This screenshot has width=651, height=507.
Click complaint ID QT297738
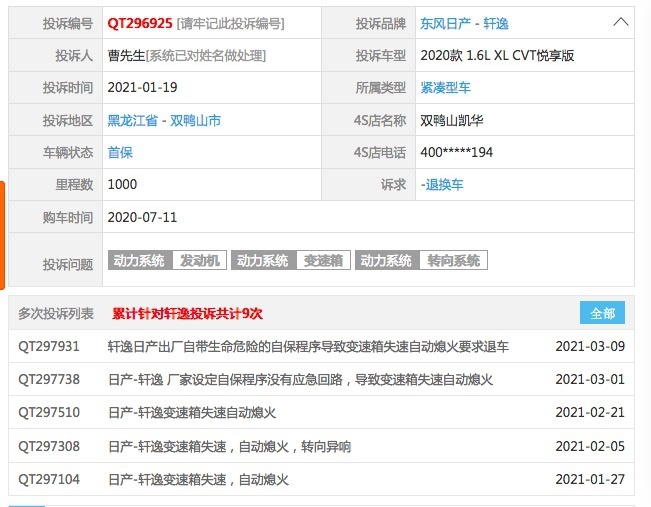[x=49, y=379]
